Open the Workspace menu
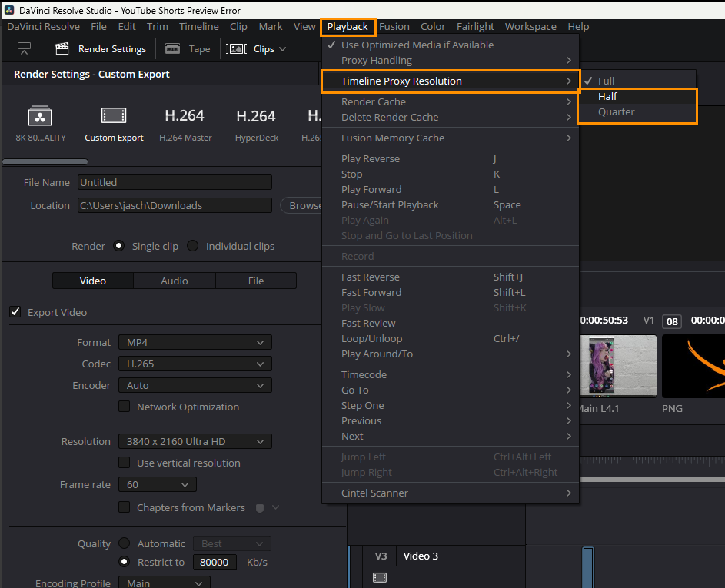This screenshot has height=588, width=725. [530, 27]
